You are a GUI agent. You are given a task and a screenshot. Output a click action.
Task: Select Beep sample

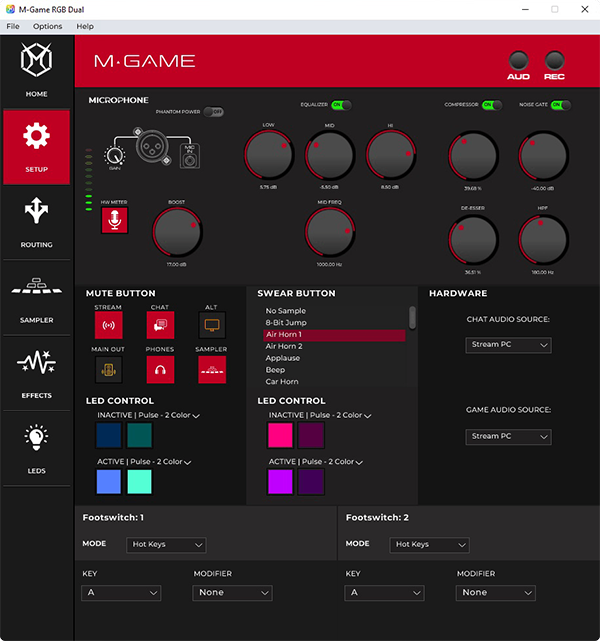point(334,370)
